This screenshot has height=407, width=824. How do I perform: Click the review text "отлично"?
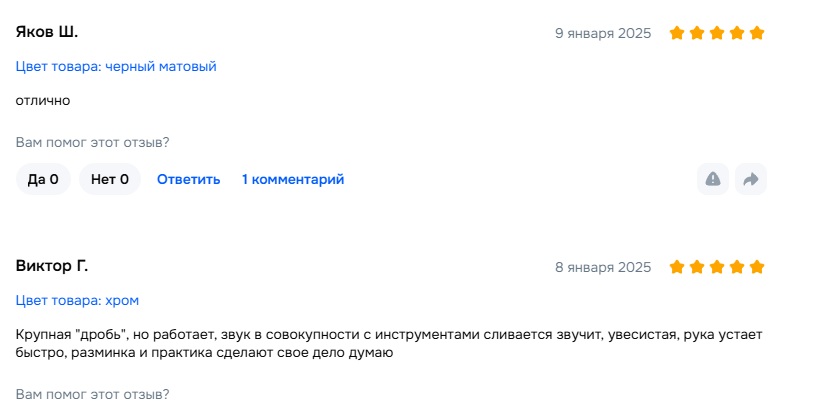tap(43, 100)
